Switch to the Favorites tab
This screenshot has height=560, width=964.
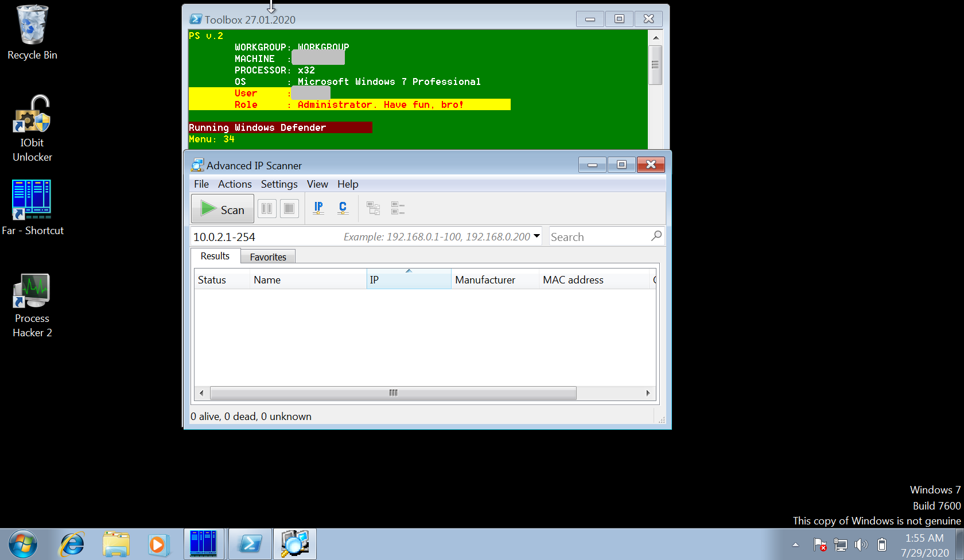point(268,257)
